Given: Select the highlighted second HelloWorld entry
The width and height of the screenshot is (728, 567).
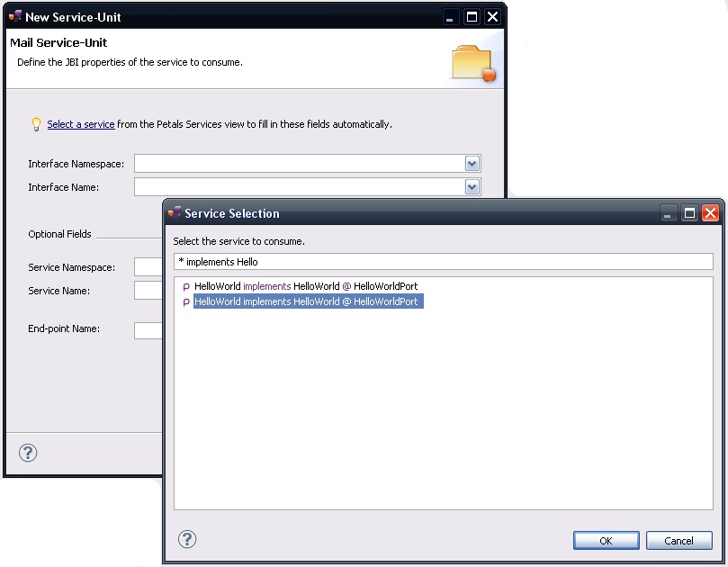Looking at the screenshot, I should (306, 302).
